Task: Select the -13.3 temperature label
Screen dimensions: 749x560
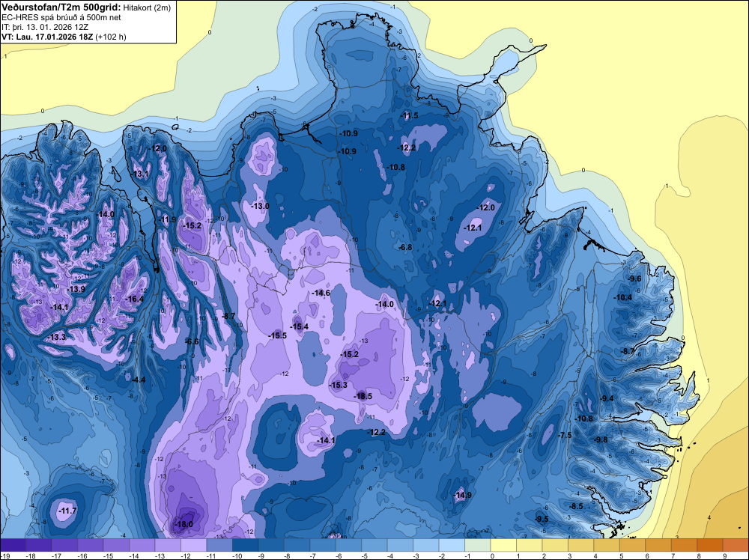Action: [x=57, y=338]
